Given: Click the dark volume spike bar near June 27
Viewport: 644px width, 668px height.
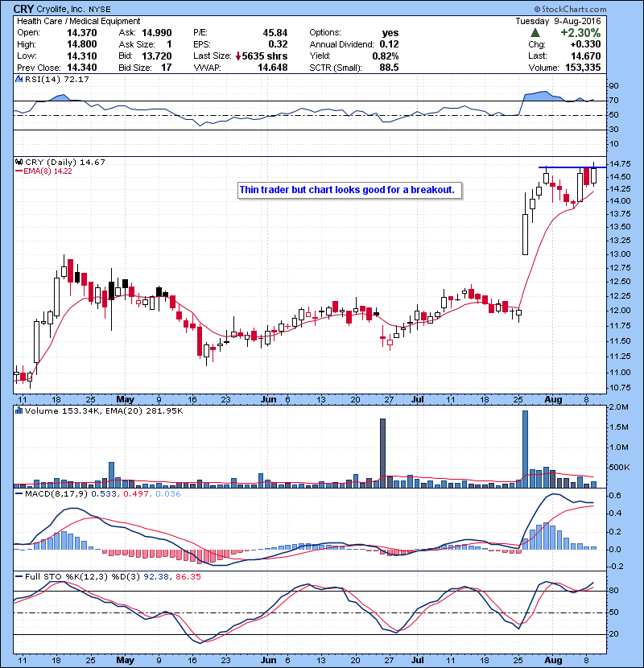Looking at the screenshot, I should point(382,453).
